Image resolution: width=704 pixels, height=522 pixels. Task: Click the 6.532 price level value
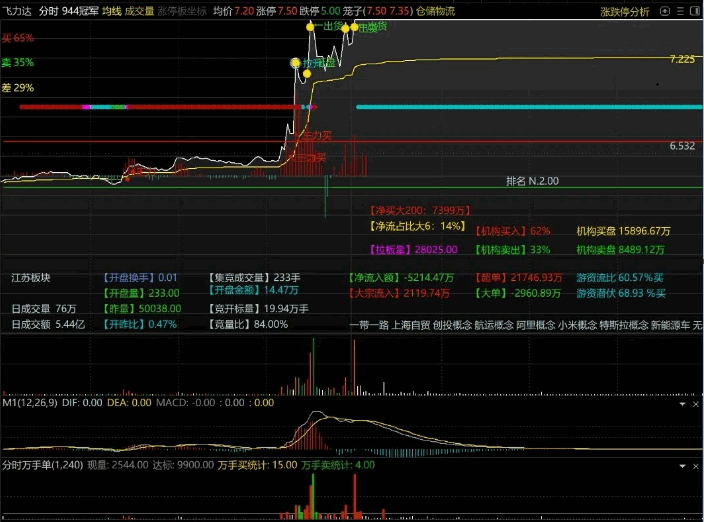point(682,145)
